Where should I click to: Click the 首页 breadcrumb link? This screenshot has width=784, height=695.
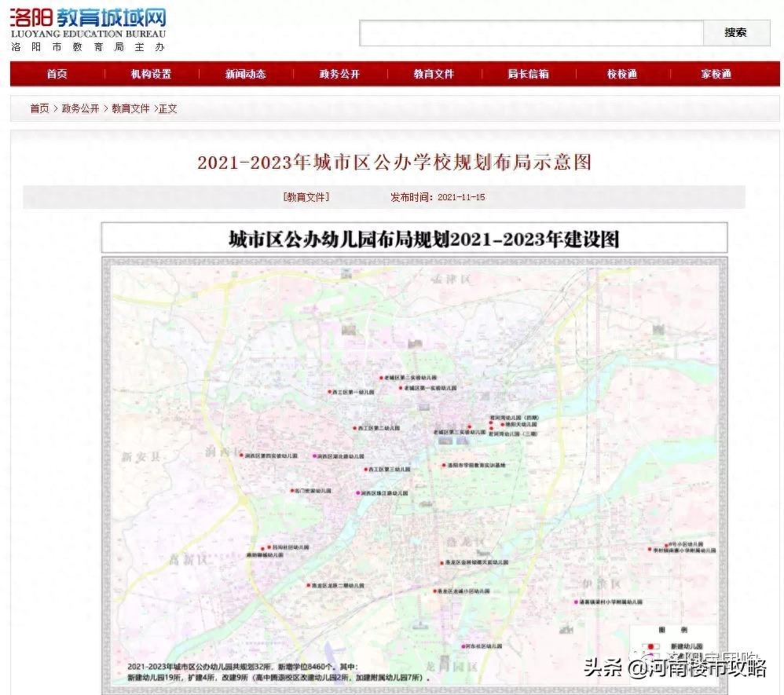coord(39,108)
